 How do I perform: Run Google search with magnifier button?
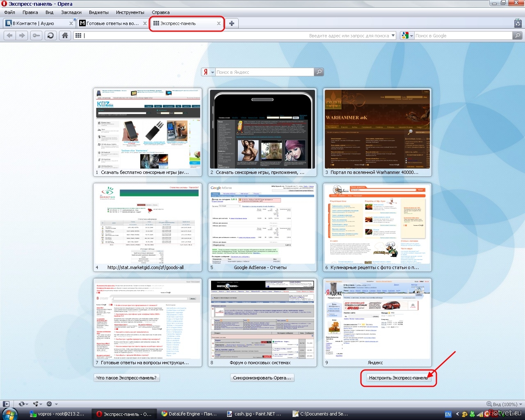point(518,36)
